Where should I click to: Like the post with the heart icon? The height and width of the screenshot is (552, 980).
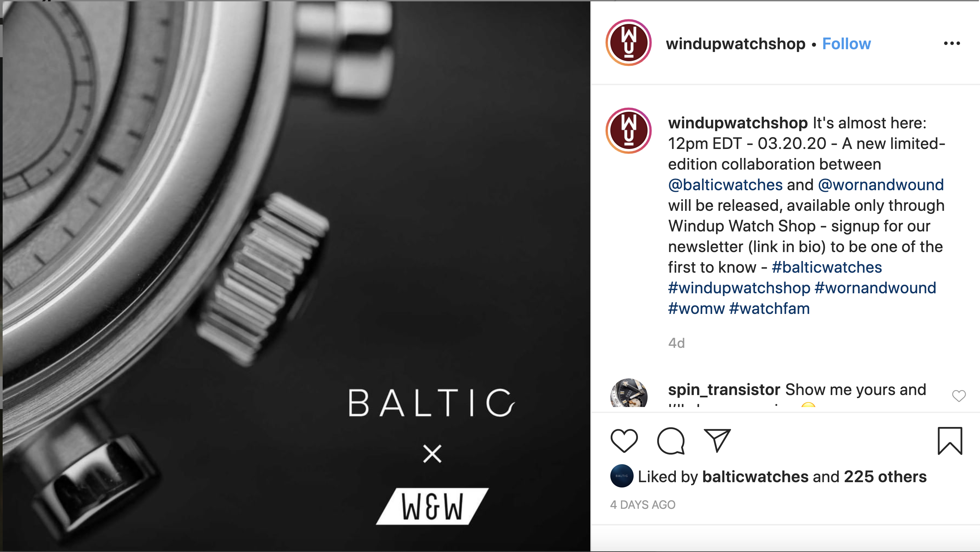(x=624, y=441)
